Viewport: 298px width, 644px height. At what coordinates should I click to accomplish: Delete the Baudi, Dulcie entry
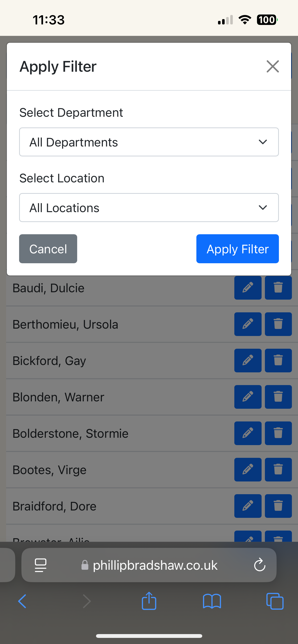(x=278, y=288)
